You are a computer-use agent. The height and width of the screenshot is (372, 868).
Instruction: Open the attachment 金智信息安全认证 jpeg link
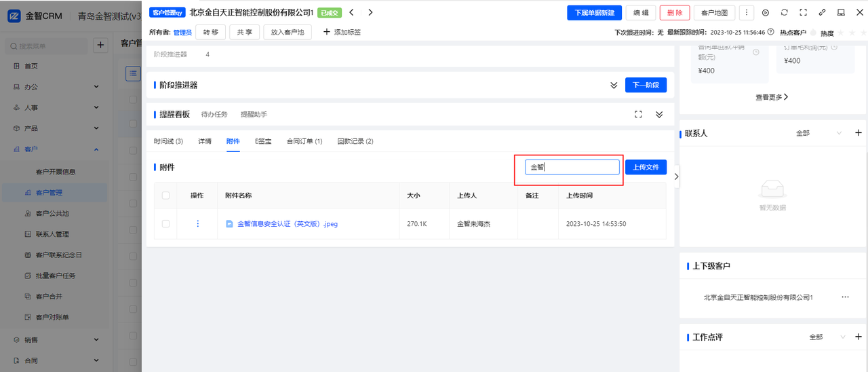(x=287, y=224)
